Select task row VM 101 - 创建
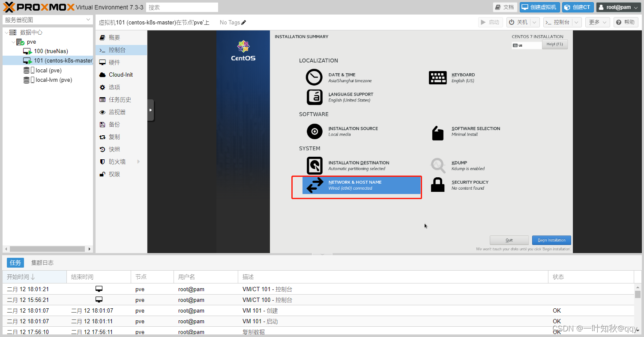The width and height of the screenshot is (644, 337). coord(318,310)
